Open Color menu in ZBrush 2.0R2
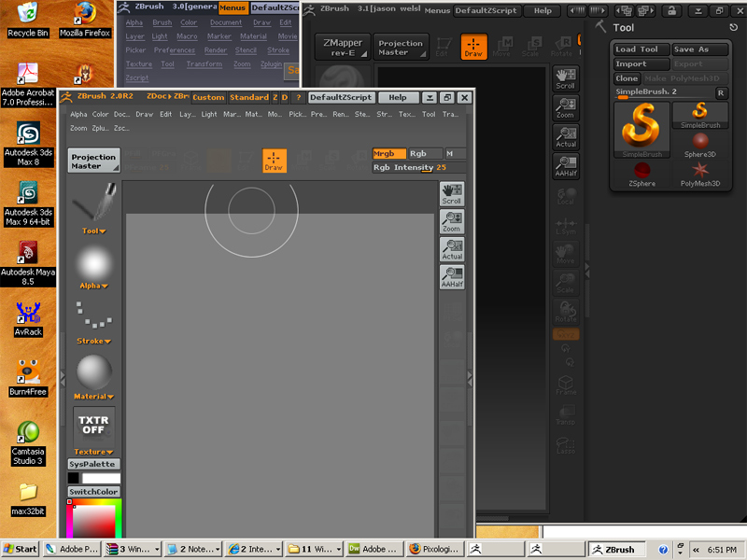Viewport: 747px width, 560px height. [x=100, y=114]
